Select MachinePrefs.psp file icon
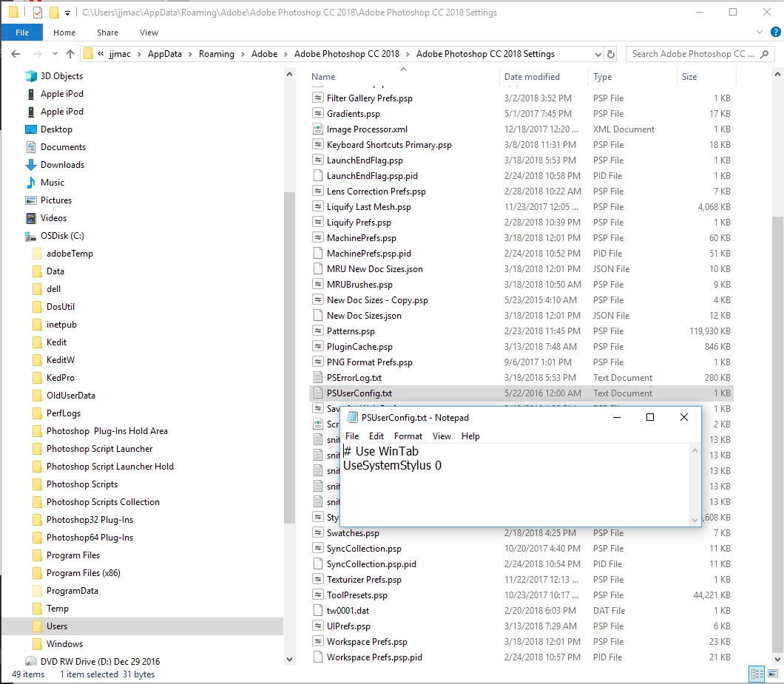784x684 pixels. 317,237
